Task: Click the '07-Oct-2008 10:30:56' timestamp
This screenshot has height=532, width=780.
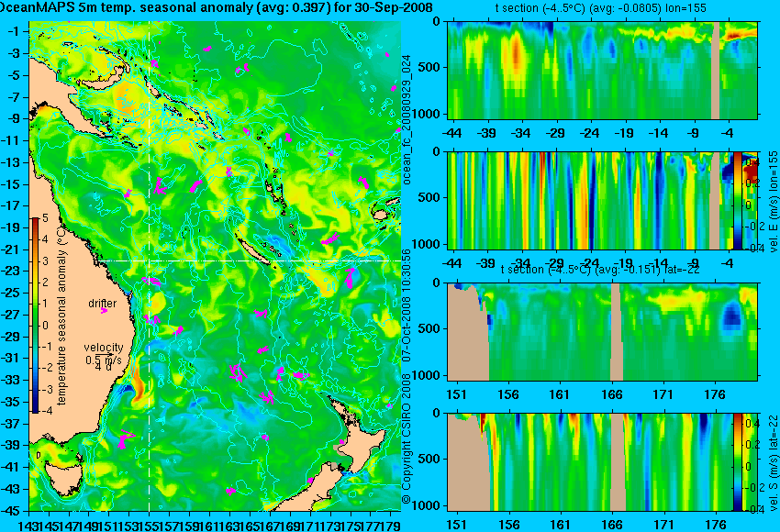Action: [407, 305]
